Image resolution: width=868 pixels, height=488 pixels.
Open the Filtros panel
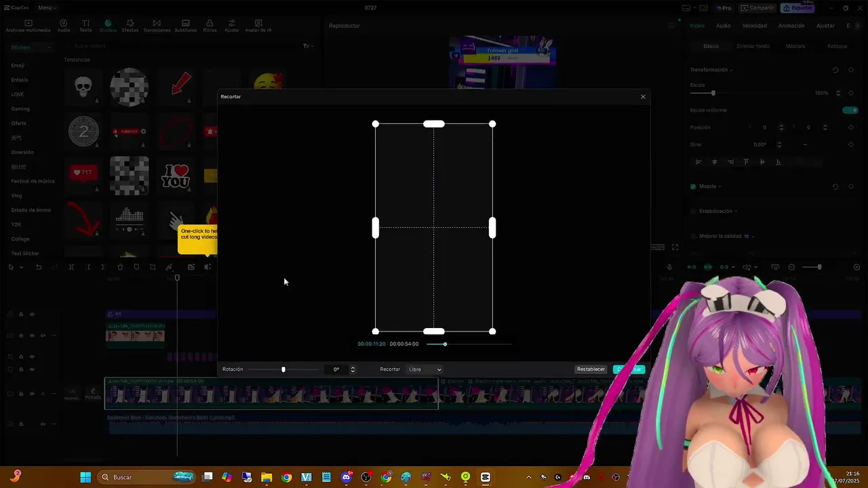tap(210, 26)
